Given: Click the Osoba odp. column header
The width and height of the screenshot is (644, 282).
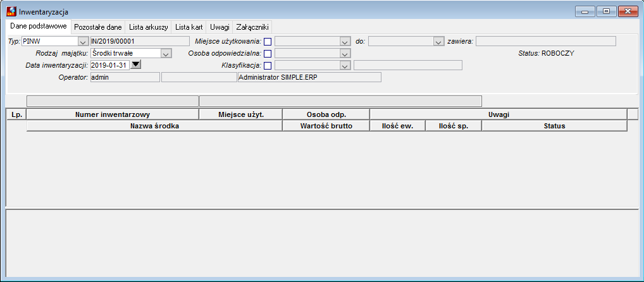Looking at the screenshot, I should coord(326,114).
